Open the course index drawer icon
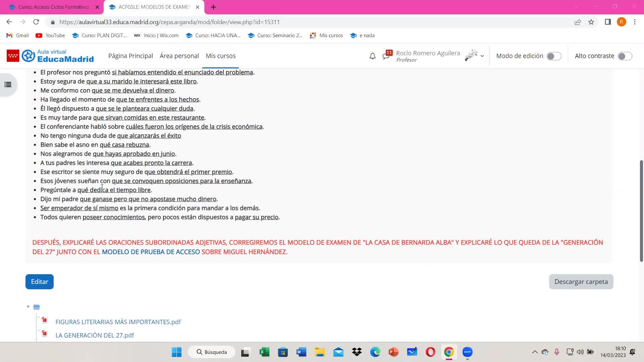This screenshot has width=644, height=362. (8, 85)
